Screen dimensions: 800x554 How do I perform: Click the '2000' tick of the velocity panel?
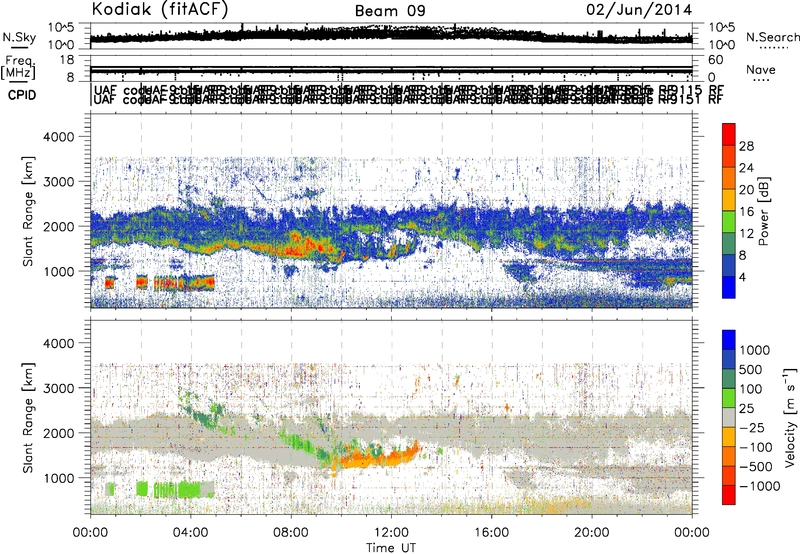[x=58, y=433]
